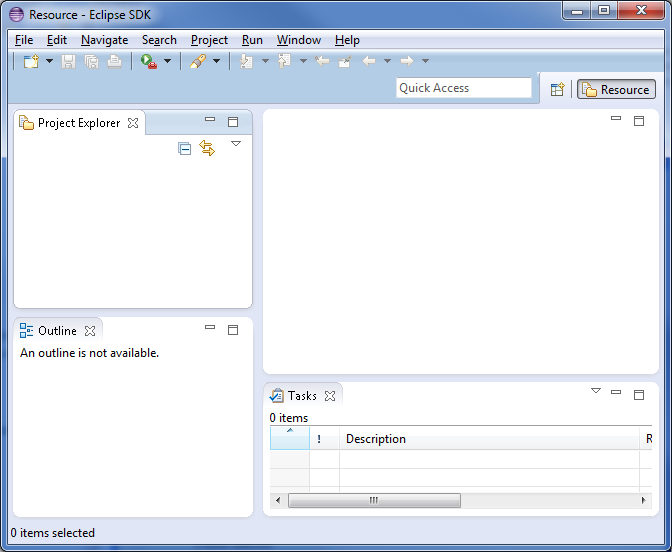Click the Tasks scrollbar right arrow
The width and height of the screenshot is (672, 552).
pyautogui.click(x=644, y=500)
